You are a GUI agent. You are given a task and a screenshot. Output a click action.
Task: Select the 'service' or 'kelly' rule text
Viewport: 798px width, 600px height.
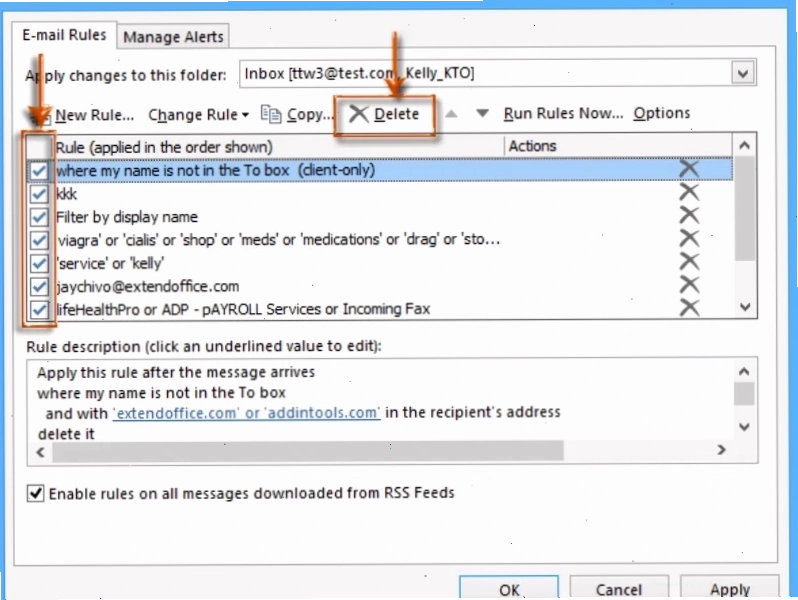click(x=110, y=264)
